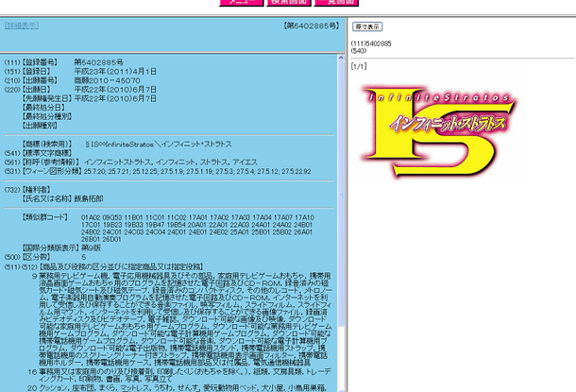Select the similar group code 01A02
Screen dimensions: 576x392
click(91, 217)
